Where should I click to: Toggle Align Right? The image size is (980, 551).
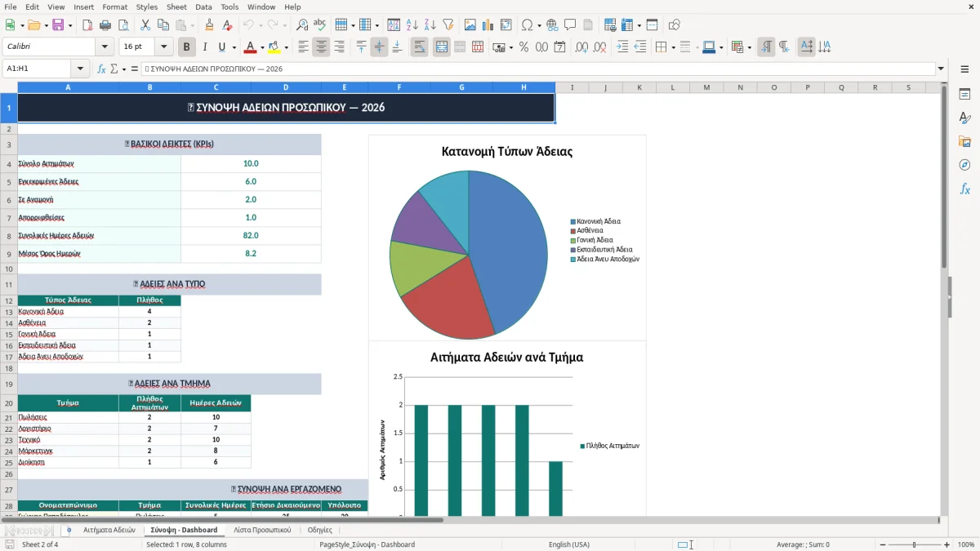(x=339, y=47)
